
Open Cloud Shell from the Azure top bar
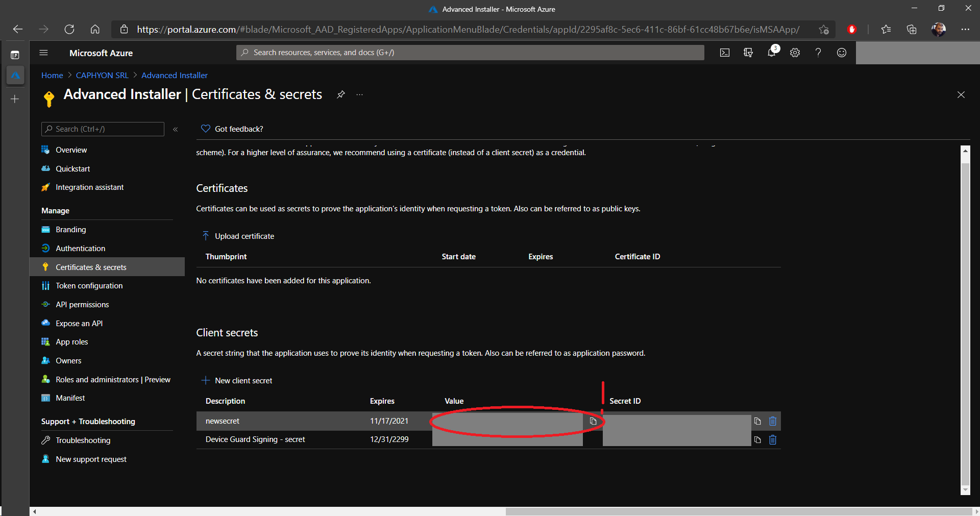[x=725, y=53]
